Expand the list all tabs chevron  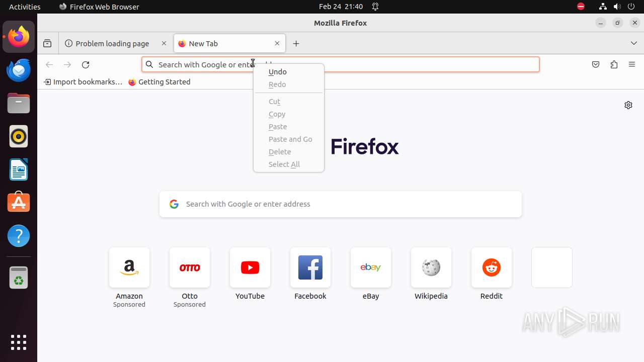coord(634,43)
